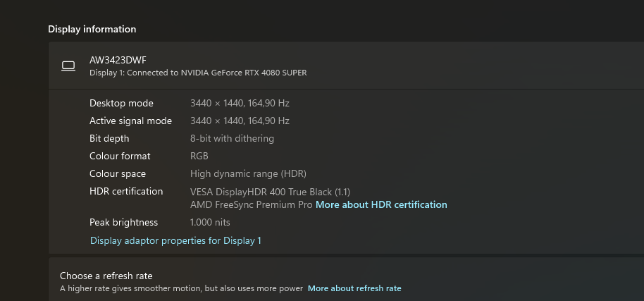This screenshot has width=644, height=301.
Task: Click the monitor icon beside AW3423DWF
Action: pos(68,66)
